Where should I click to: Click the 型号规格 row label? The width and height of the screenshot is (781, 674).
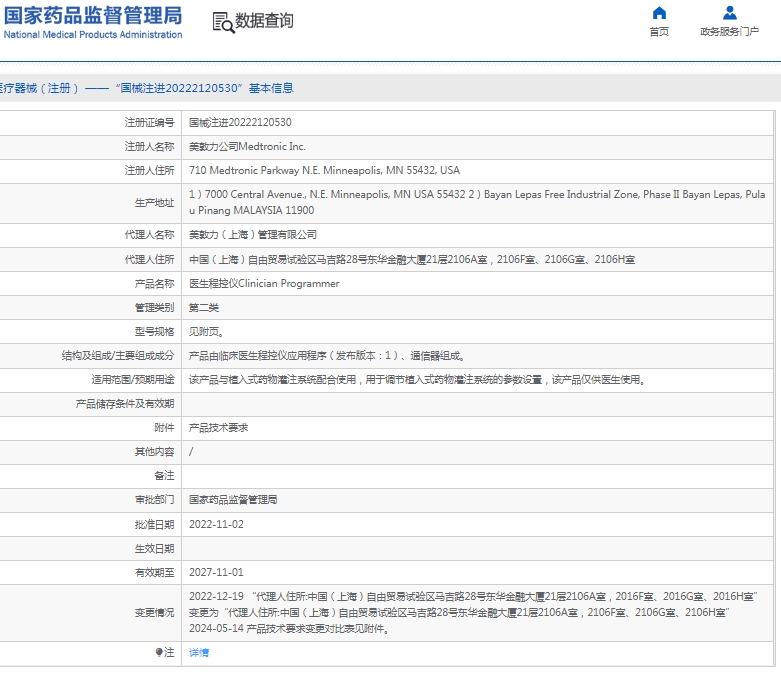pyautogui.click(x=154, y=332)
